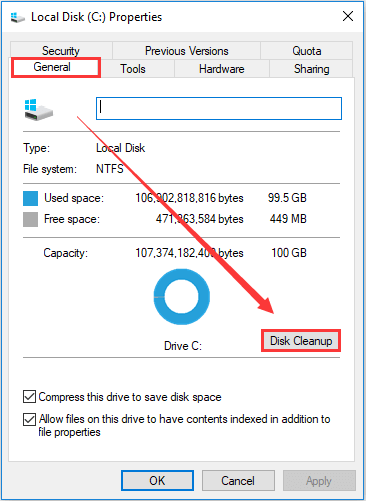Focus the drive label text field
The image size is (366, 501).
219,108
